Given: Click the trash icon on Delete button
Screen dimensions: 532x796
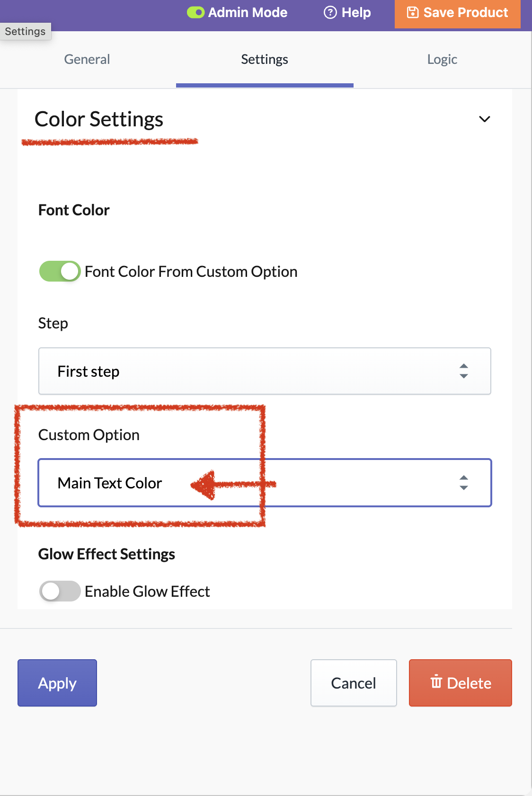Looking at the screenshot, I should pos(436,682).
